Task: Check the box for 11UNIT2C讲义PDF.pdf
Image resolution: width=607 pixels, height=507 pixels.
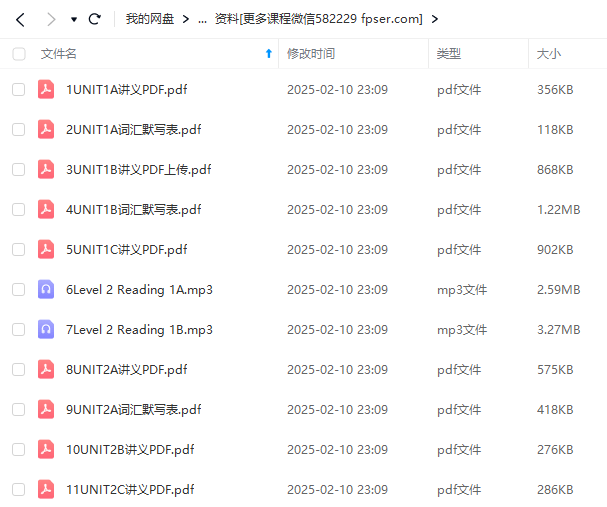Action: [19, 490]
